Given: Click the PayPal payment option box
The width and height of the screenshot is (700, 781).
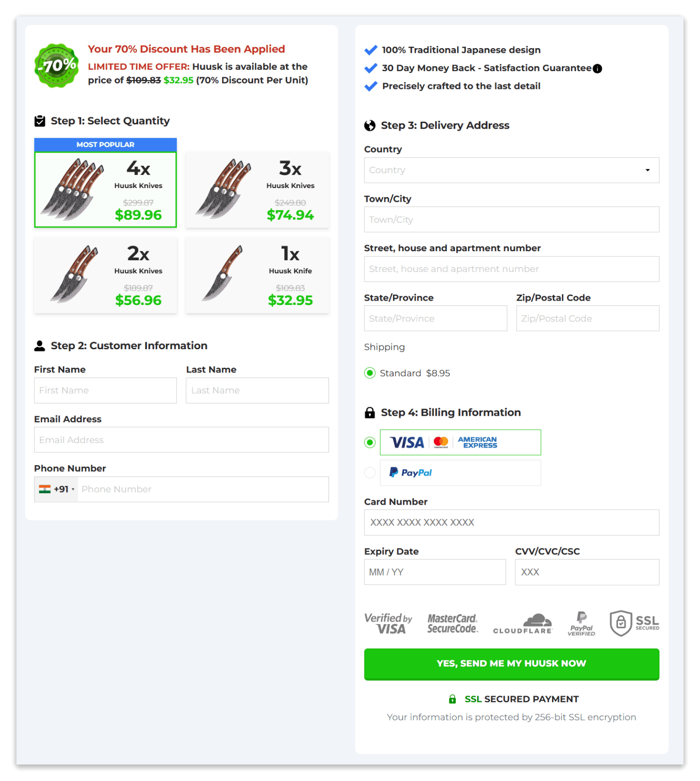Looking at the screenshot, I should 460,473.
